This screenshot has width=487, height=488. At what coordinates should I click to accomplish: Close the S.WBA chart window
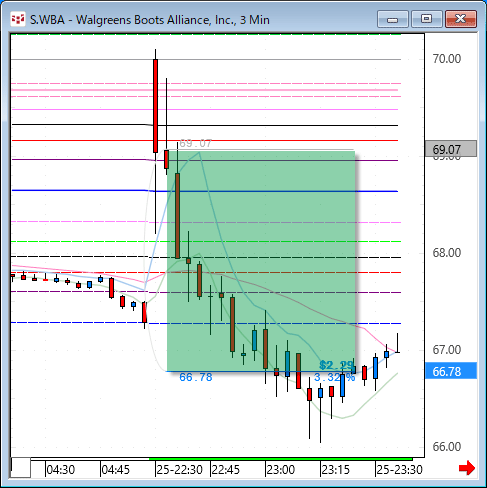coord(461,19)
